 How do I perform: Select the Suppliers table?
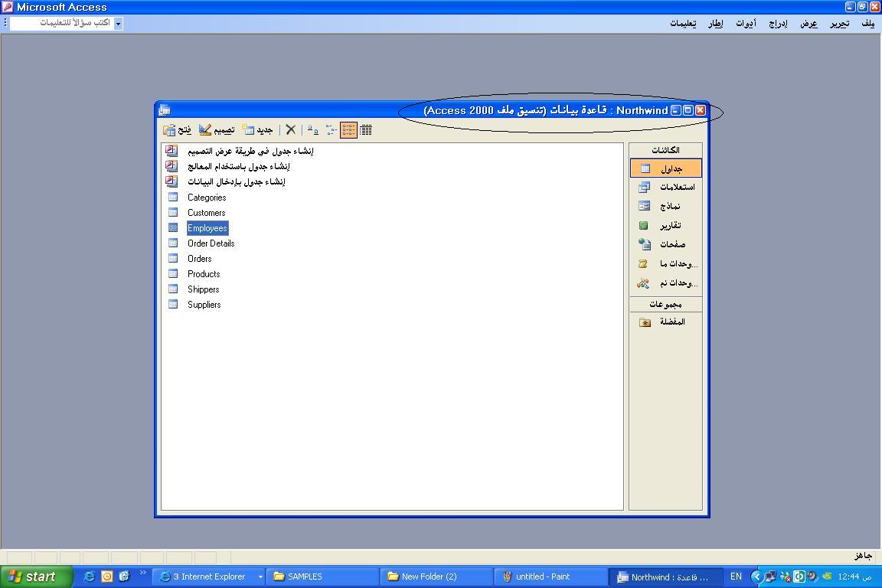click(204, 305)
